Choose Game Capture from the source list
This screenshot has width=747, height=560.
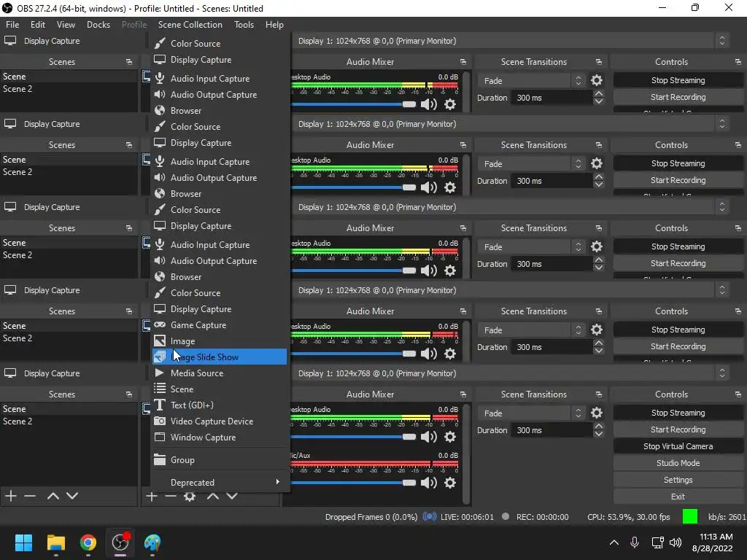pyautogui.click(x=219, y=325)
